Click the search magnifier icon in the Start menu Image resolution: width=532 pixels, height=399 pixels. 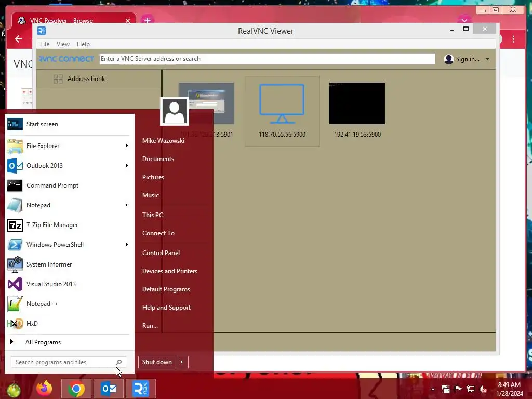(119, 362)
